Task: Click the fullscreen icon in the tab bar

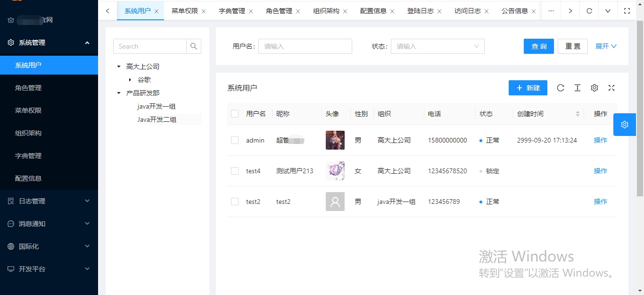Action: tap(627, 10)
